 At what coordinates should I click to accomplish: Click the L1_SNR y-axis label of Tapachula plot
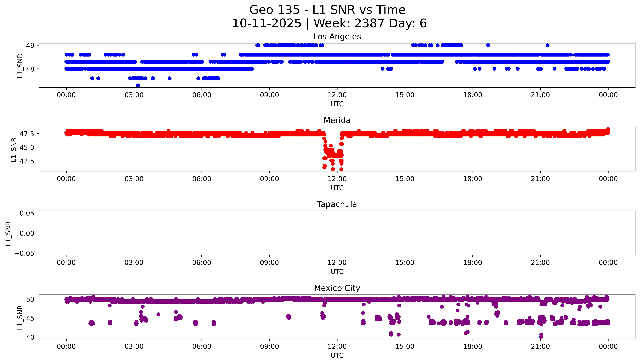[8, 233]
